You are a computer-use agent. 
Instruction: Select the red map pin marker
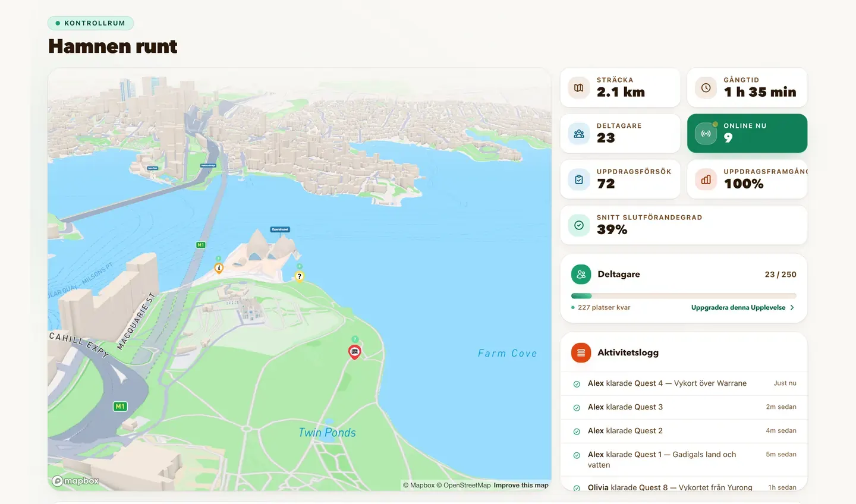(354, 352)
